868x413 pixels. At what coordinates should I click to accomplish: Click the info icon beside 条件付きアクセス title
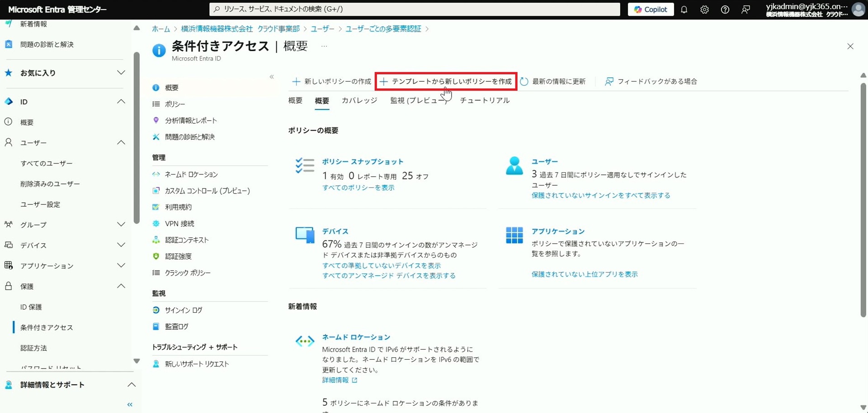(x=159, y=51)
